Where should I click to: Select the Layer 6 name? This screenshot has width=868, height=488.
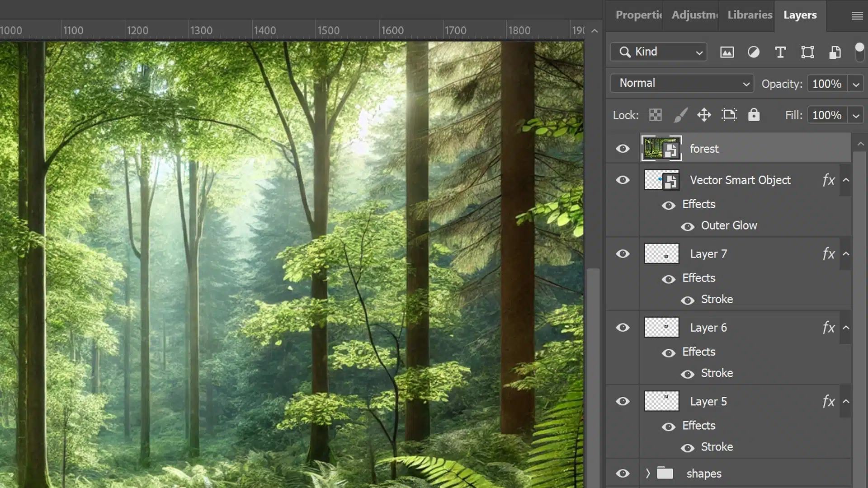[708, 328]
